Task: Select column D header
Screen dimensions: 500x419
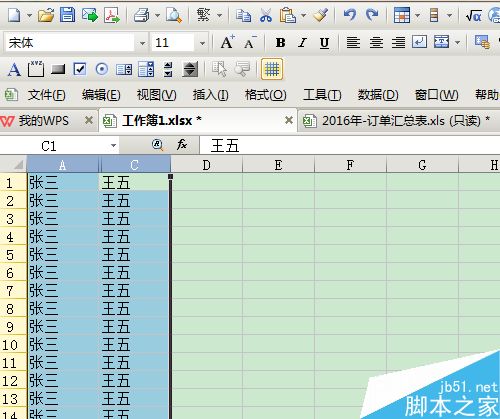Action: point(207,165)
